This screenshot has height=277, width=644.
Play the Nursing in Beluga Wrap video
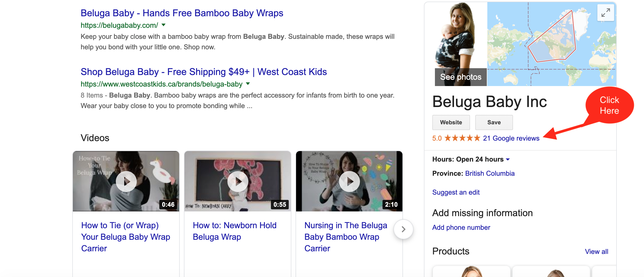tap(350, 181)
